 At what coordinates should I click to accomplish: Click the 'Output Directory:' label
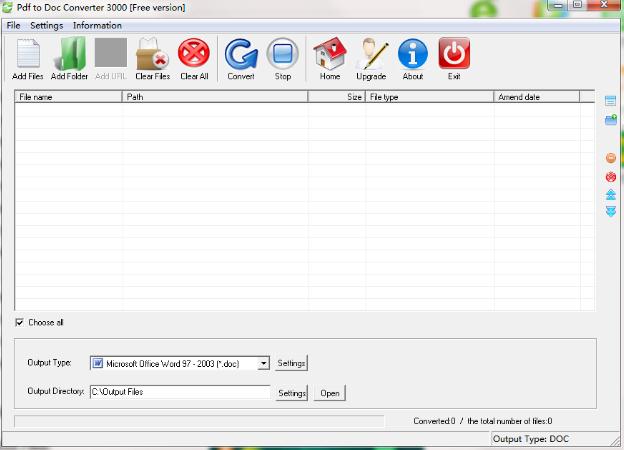pyautogui.click(x=56, y=391)
